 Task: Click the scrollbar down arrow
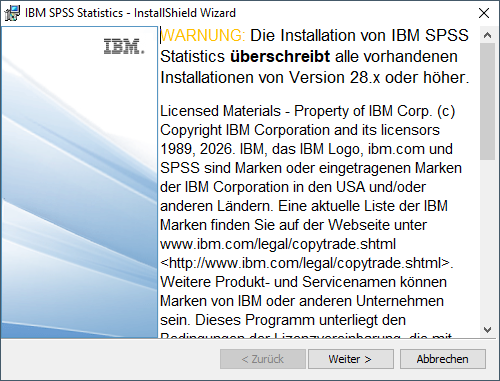tap(487, 330)
